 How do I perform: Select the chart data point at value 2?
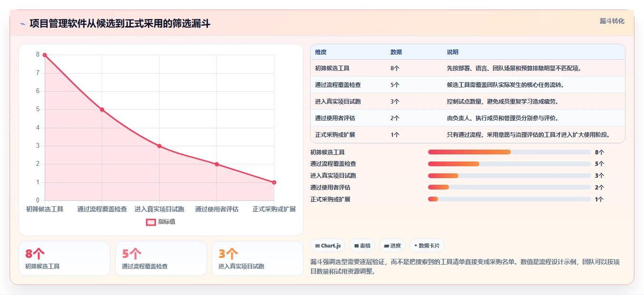(216, 164)
